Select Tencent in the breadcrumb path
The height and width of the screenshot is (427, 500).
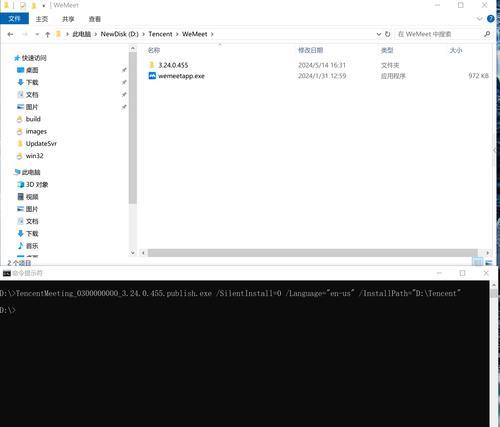pos(160,34)
